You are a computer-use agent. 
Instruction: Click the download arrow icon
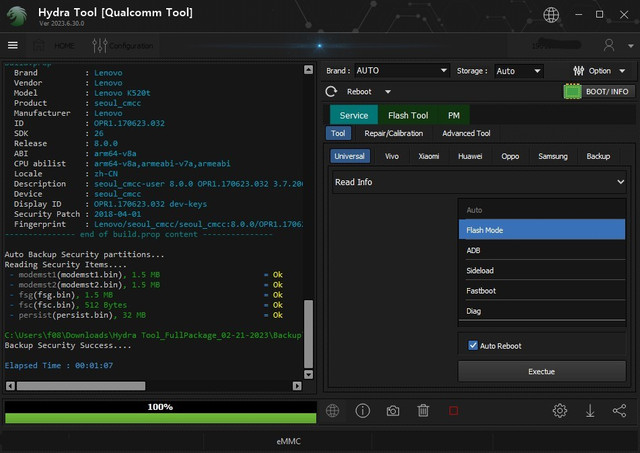click(x=590, y=411)
